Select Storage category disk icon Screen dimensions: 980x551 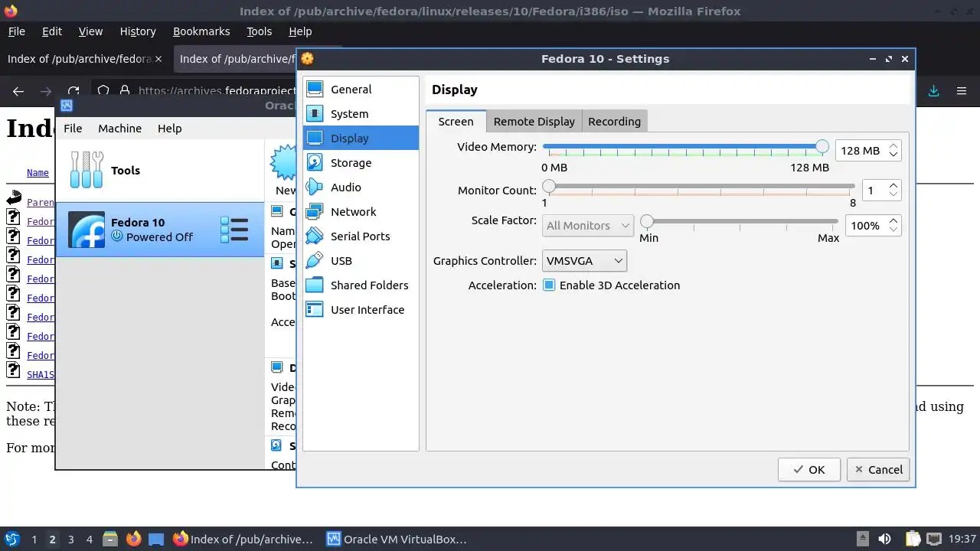315,162
